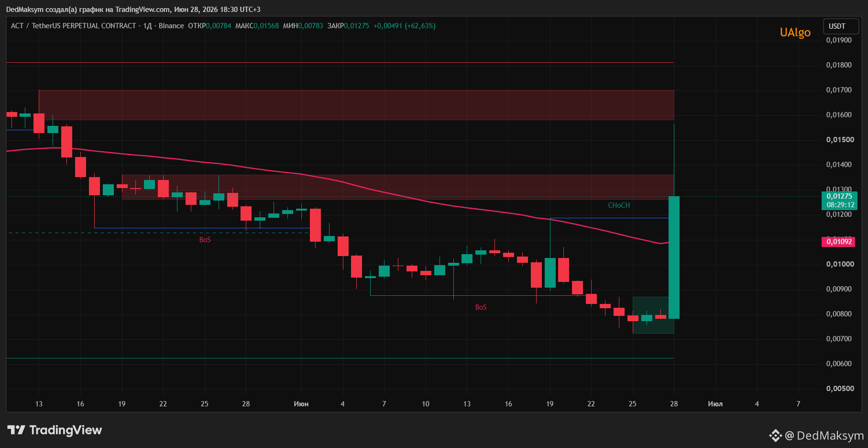Click the 0,01200 price axis label

coord(839,214)
